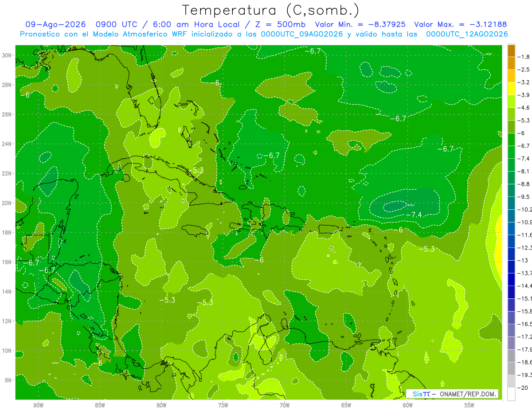Click the SisTT - ONAMET/REP.DOM. credit label
Image resolution: width=532 pixels, height=411 pixels.
(x=452, y=394)
